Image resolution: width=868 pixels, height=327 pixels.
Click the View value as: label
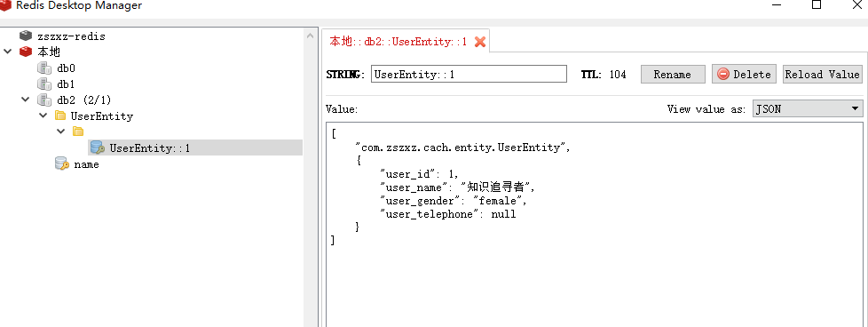pyautogui.click(x=706, y=109)
